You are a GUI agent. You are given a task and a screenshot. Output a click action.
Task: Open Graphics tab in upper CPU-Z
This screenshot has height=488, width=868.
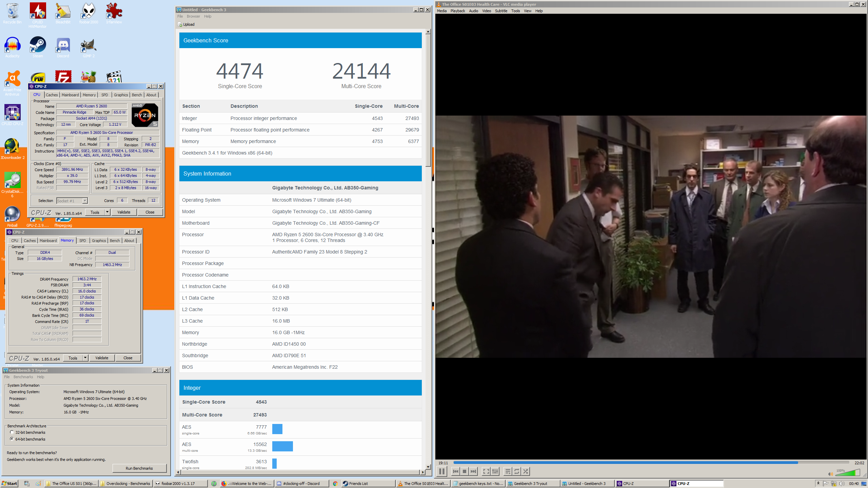[x=121, y=95]
